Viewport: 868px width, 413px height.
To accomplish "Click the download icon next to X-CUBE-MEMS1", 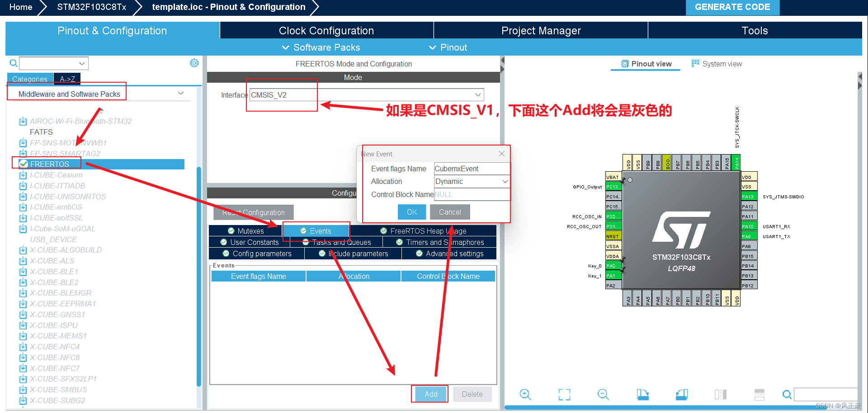I will [23, 336].
